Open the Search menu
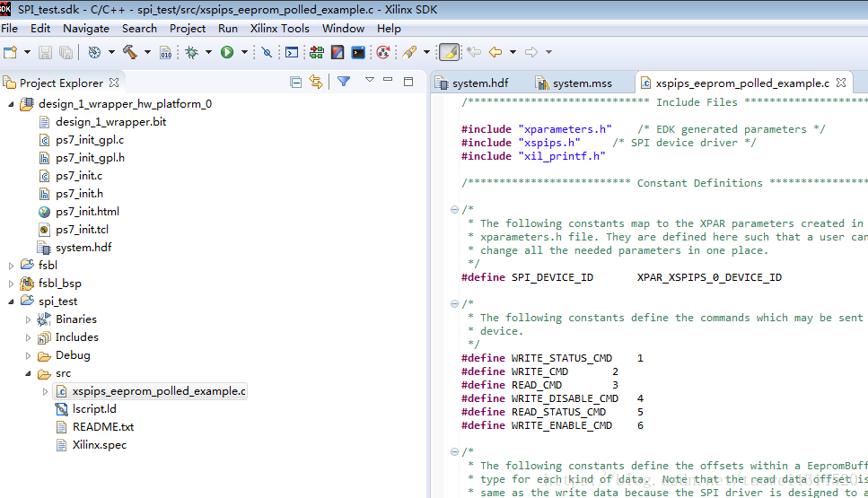Screen dimensions: 868x498 click(139, 28)
